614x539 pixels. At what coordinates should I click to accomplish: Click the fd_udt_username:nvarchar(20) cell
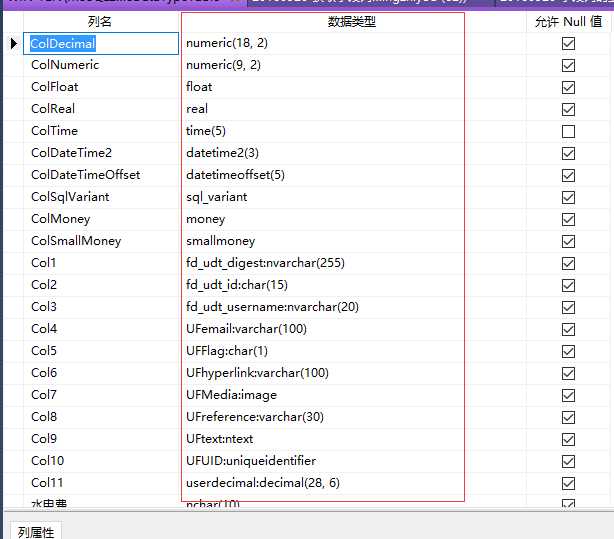[x=272, y=307]
